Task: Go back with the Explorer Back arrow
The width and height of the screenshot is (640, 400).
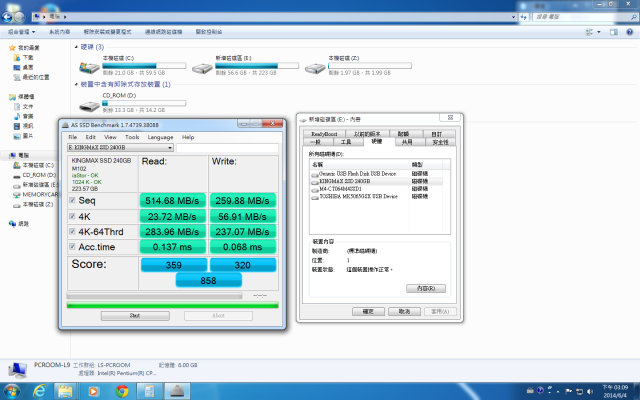Action: [x=7, y=17]
